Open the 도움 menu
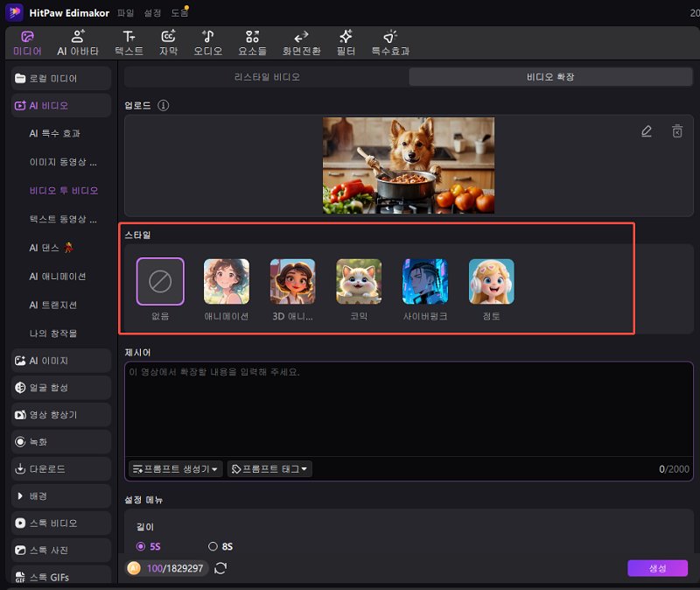Image resolution: width=700 pixels, height=590 pixels. tap(179, 13)
